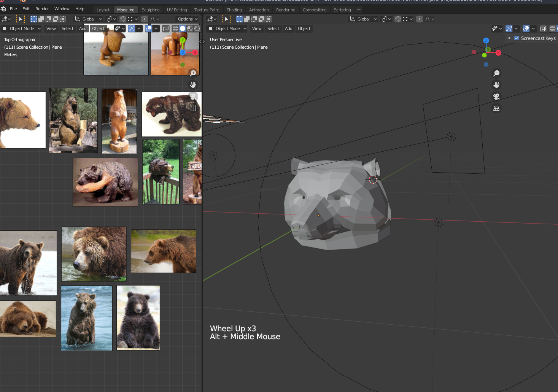Switch to the Scripting workspace tab
The height and width of the screenshot is (392, 558).
tap(342, 10)
